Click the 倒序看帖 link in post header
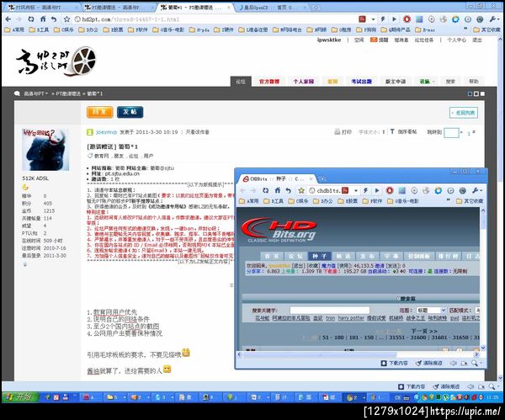Image resolution: width=505 pixels, height=420 pixels. (407, 132)
